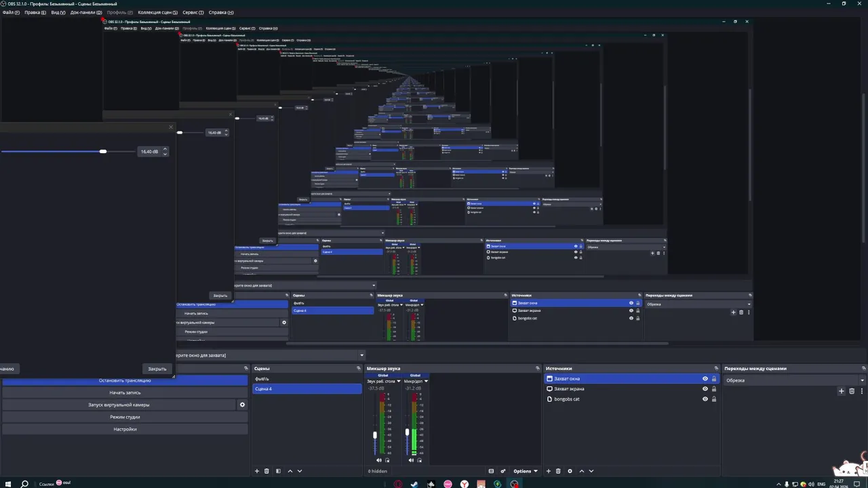
Task: Open Options dropdown in audio mixer
Action: pos(525,471)
